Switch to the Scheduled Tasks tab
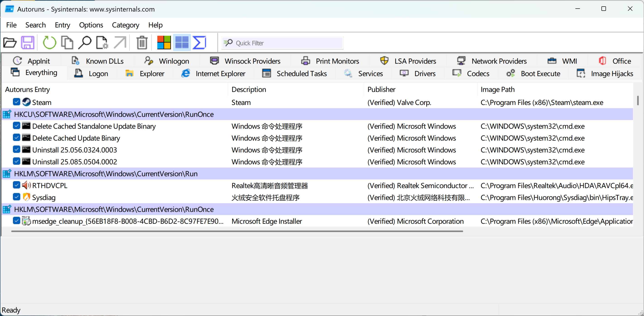This screenshot has height=316, width=644. 295,74
